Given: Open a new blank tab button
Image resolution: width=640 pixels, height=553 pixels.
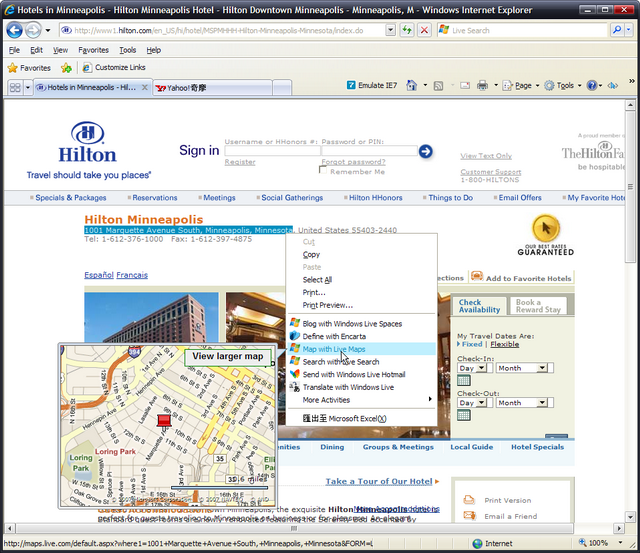Looking at the screenshot, I should [282, 88].
